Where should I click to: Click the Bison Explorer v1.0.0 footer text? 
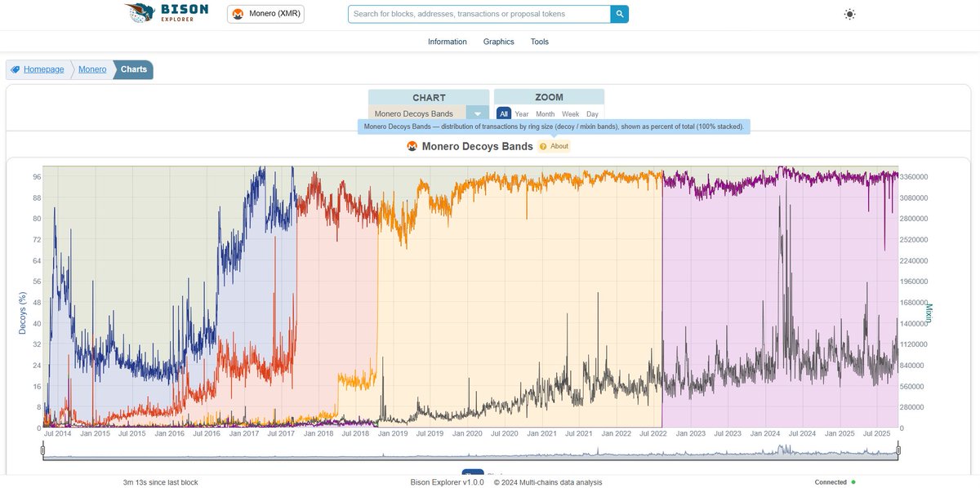[x=448, y=482]
